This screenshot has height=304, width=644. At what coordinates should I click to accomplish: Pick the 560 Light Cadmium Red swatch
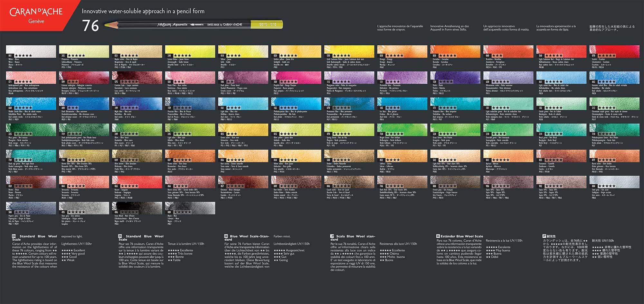562,51
